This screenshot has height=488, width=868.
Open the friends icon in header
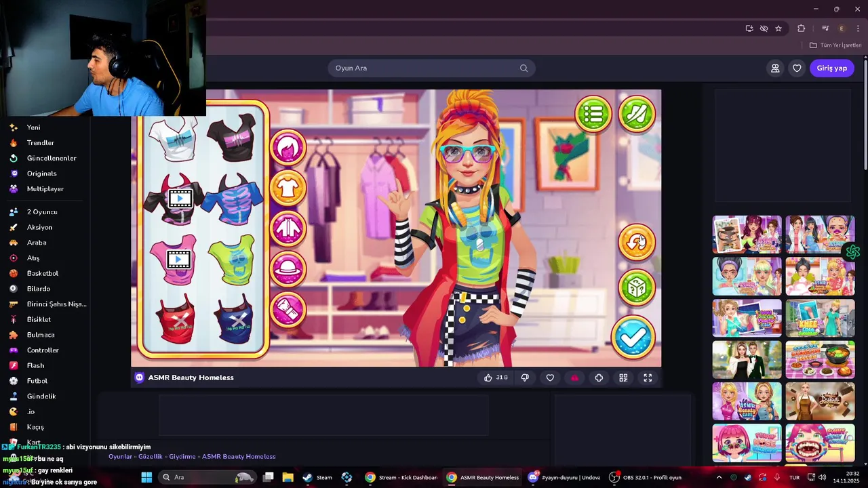775,68
